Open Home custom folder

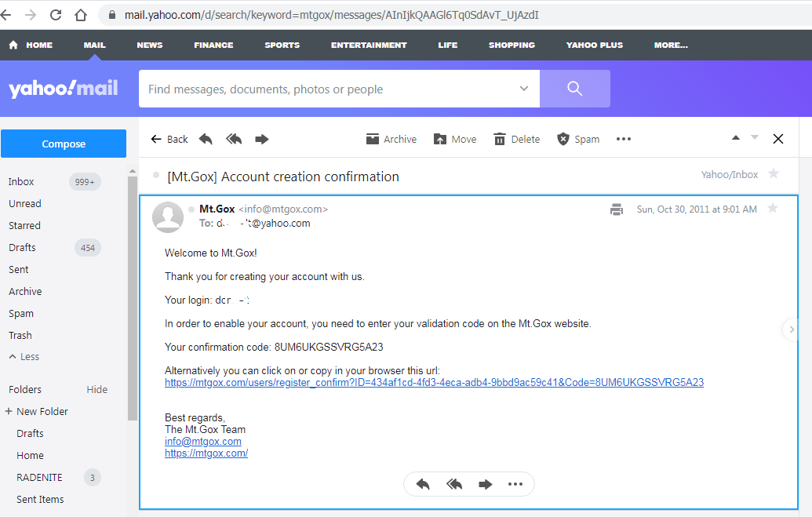pos(30,455)
